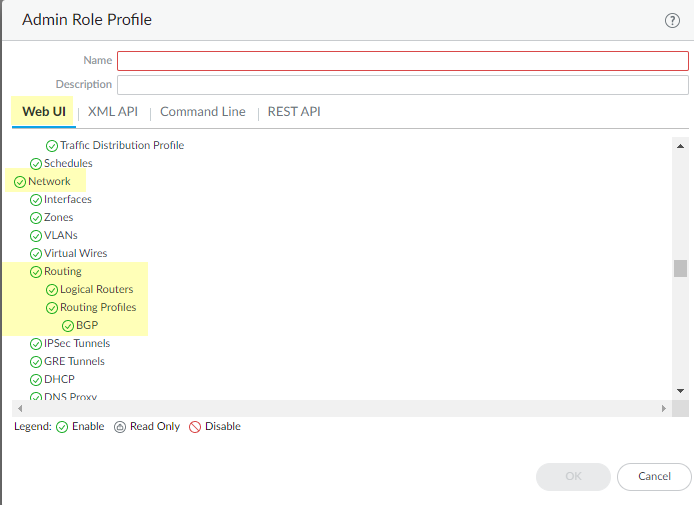Toggle the Zones permission icon
Screen dimensions: 694x505
pyautogui.click(x=36, y=218)
